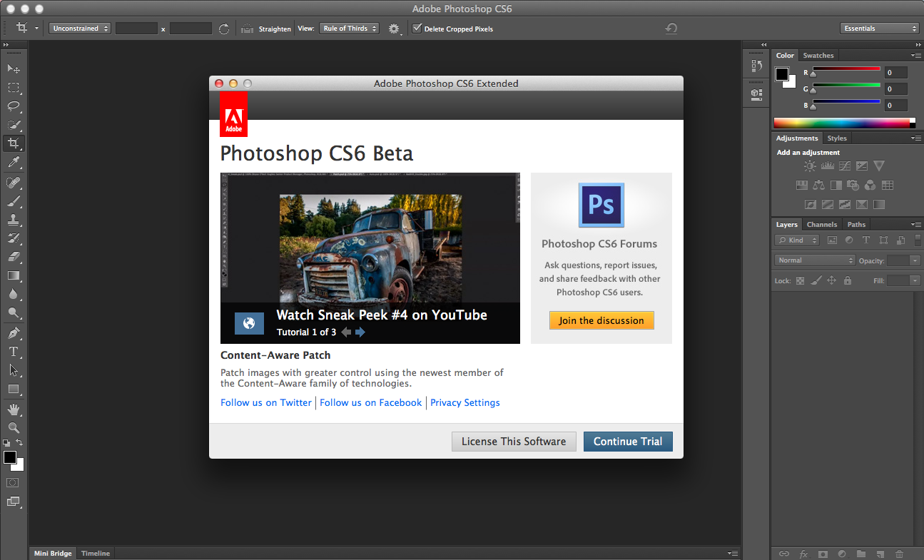Viewport: 924px width, 560px height.
Task: Select the Eyedropper tool
Action: pos(14,163)
